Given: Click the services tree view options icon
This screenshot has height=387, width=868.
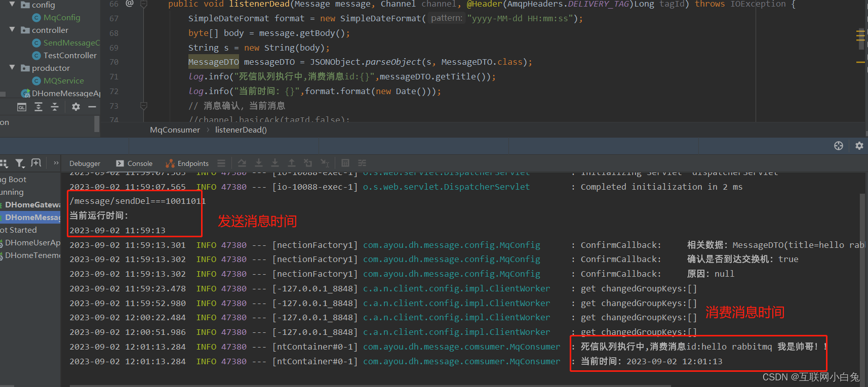Looking at the screenshot, I should (x=4, y=163).
